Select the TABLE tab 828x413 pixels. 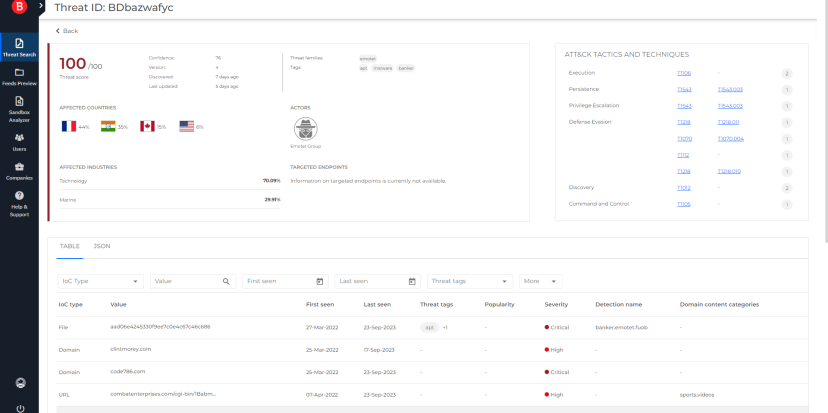69,245
